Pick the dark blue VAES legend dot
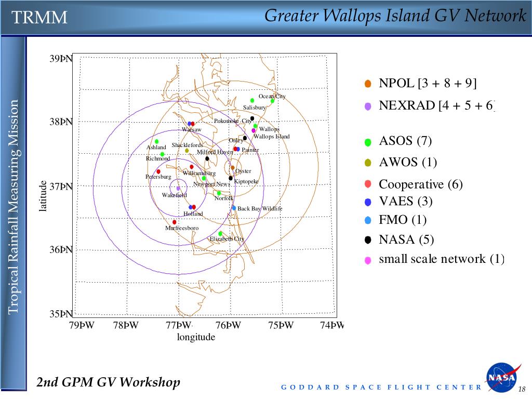The width and height of the screenshot is (532, 399). 368,202
